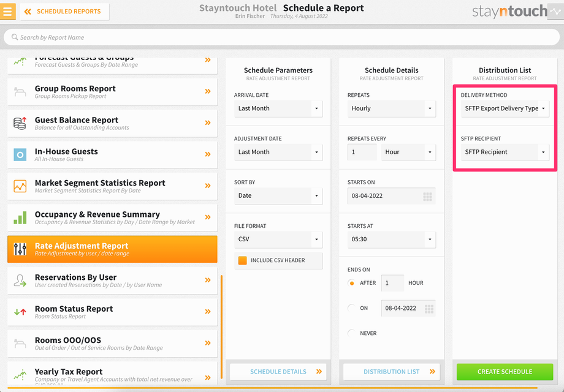Open Room Status Report chevron
The image size is (564, 392).
point(208,312)
